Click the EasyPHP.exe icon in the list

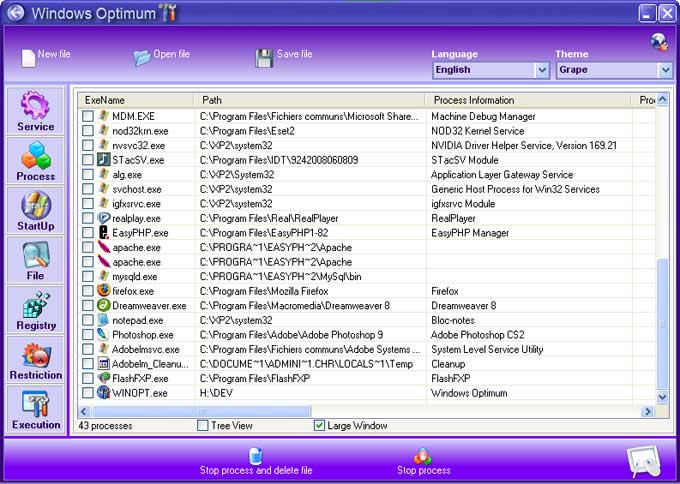click(104, 232)
